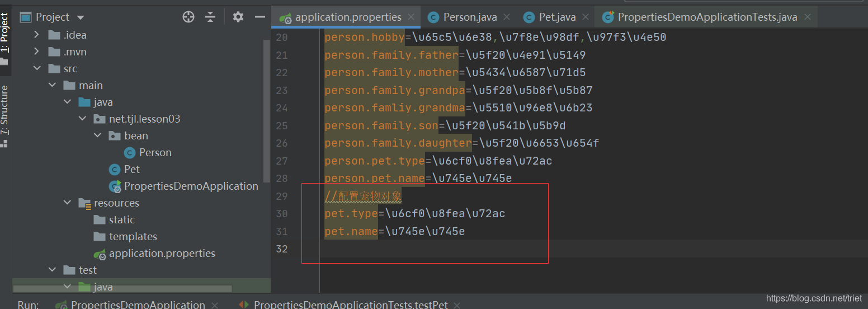Viewport: 868px width, 309px height.
Task: Collapse the src folder
Action: (37, 68)
